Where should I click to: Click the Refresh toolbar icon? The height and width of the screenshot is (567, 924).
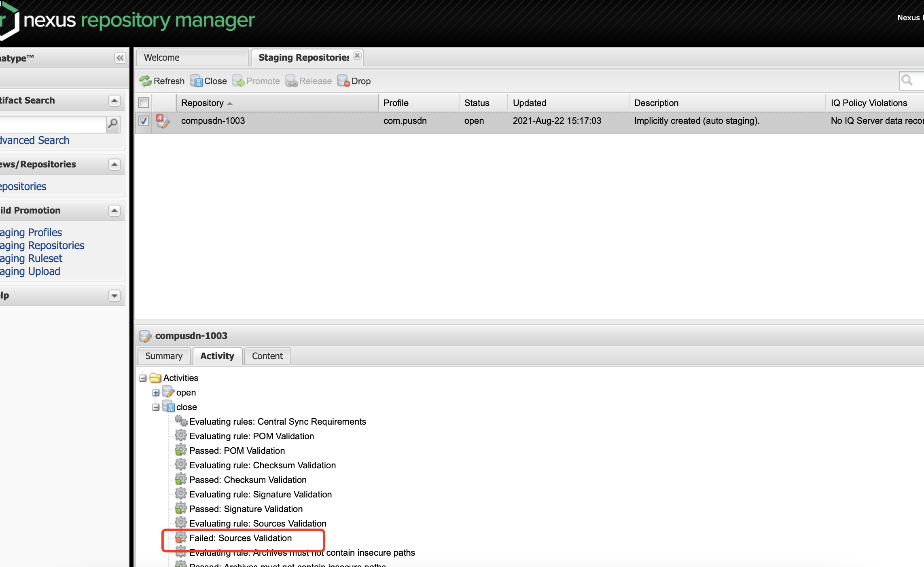point(145,81)
